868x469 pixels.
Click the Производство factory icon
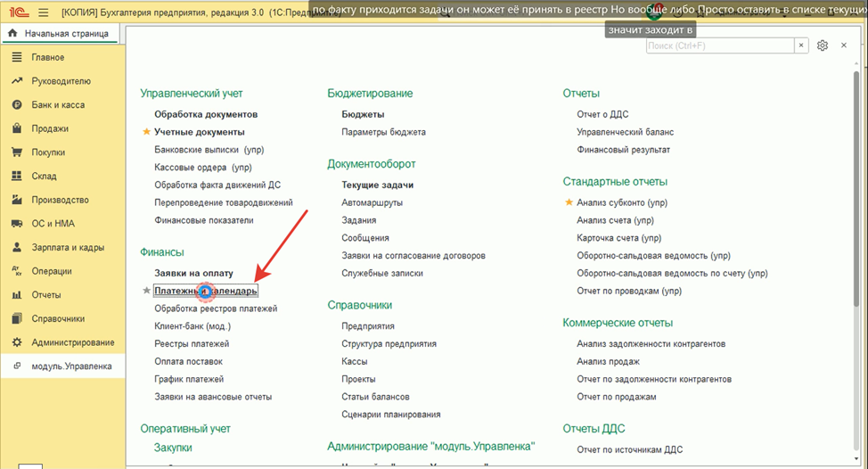(17, 200)
